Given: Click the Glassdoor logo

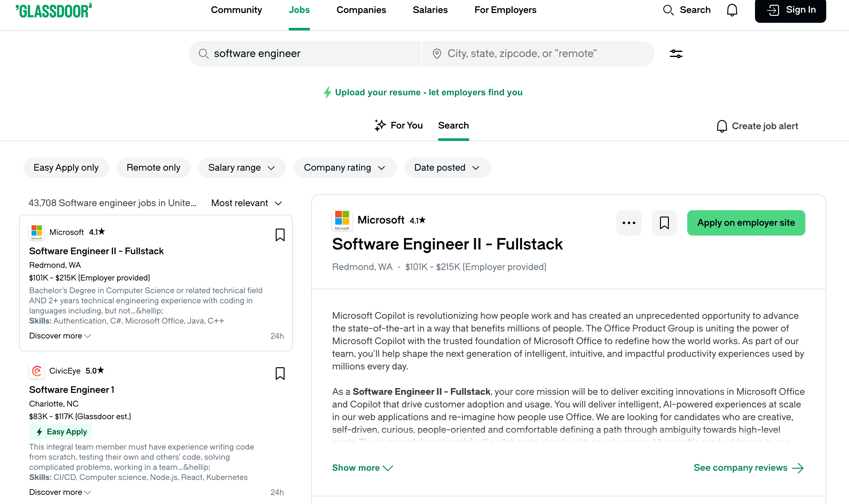Looking at the screenshot, I should coord(53,10).
